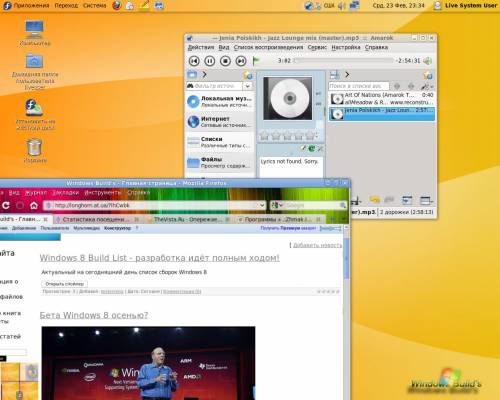Select Локальная музыка source in Amarok
The height and width of the screenshot is (400, 500).
coord(220,101)
